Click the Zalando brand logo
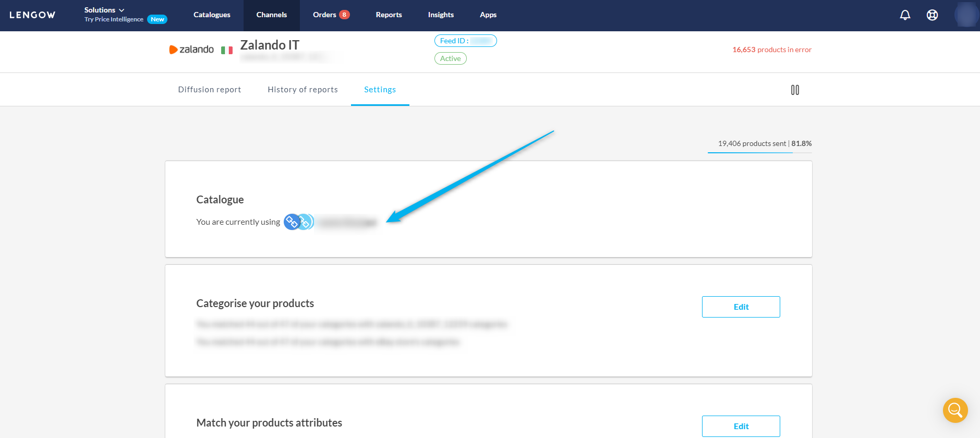Viewport: 980px width, 438px height. (x=191, y=50)
